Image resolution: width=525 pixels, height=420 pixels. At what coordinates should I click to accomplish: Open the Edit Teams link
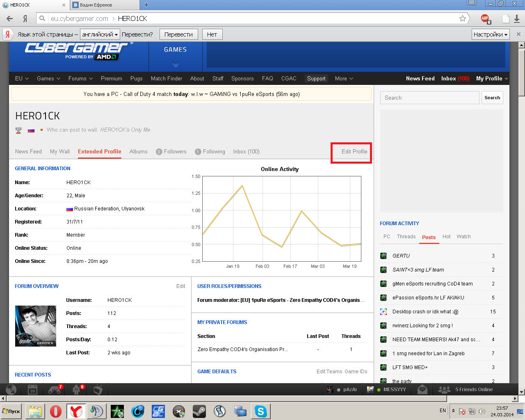329,372
